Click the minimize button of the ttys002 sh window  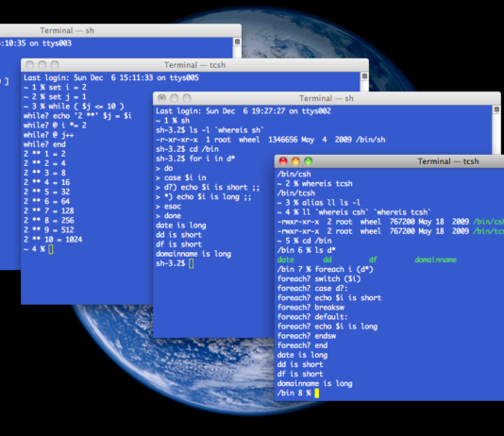point(175,98)
